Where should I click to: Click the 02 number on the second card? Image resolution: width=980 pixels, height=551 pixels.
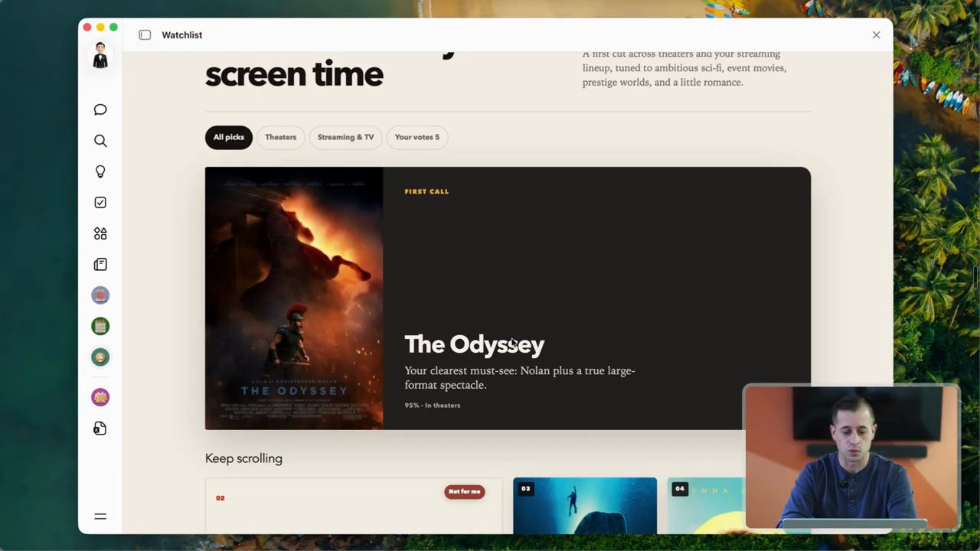tap(220, 498)
